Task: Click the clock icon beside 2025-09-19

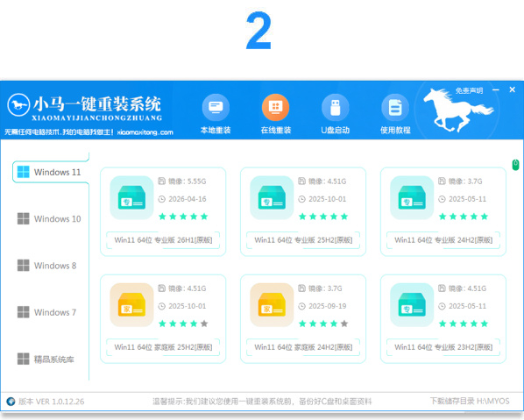Action: (x=301, y=306)
